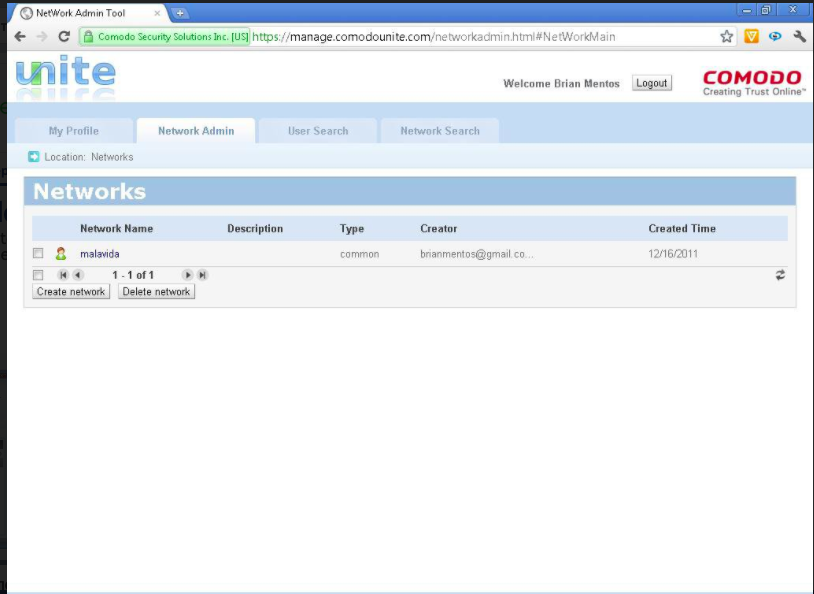Jump to last page of networks list
Image resolution: width=814 pixels, height=594 pixels.
click(x=202, y=275)
